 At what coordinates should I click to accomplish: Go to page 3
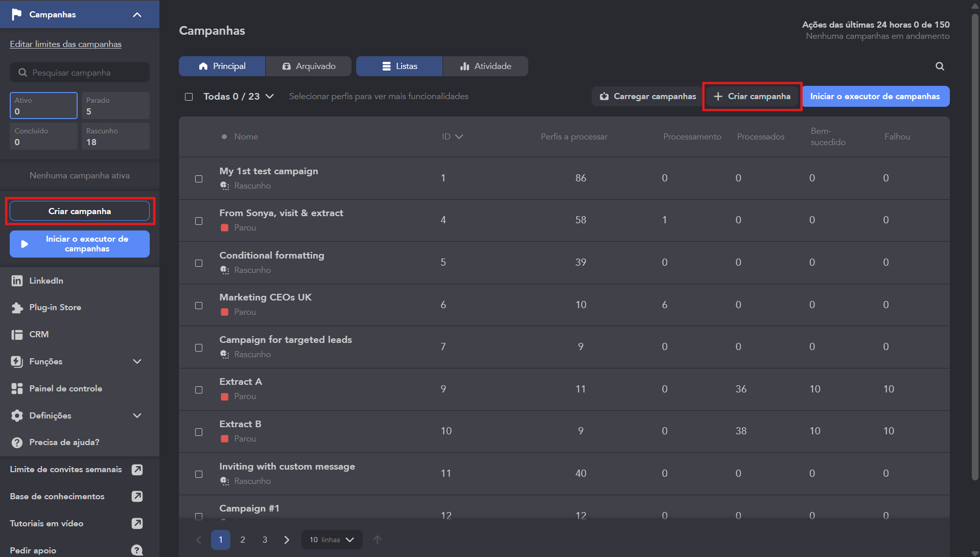tap(265, 540)
